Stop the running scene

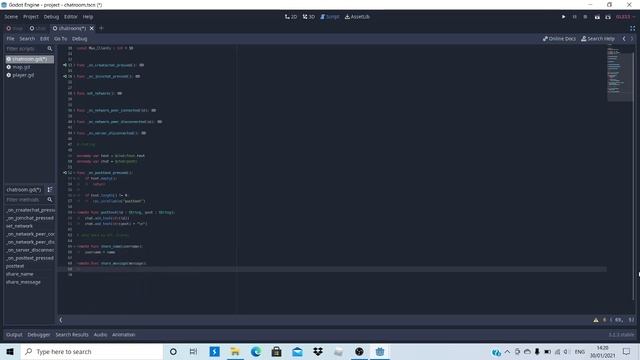pyautogui.click(x=585, y=17)
